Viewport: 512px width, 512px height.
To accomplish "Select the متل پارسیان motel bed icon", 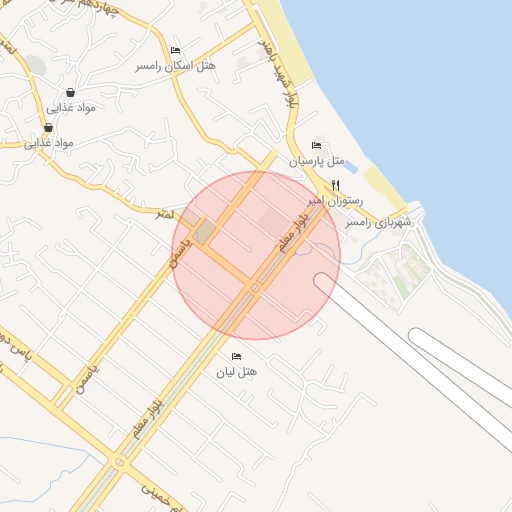I will (x=316, y=146).
